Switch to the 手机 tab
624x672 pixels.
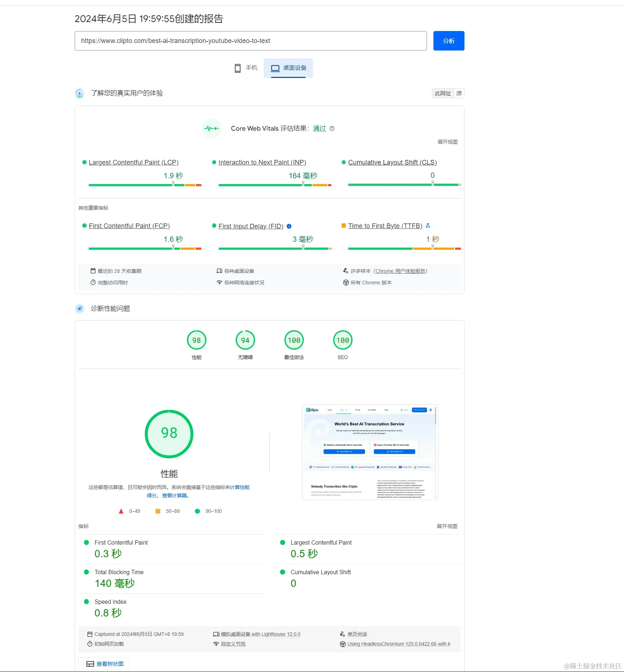246,68
